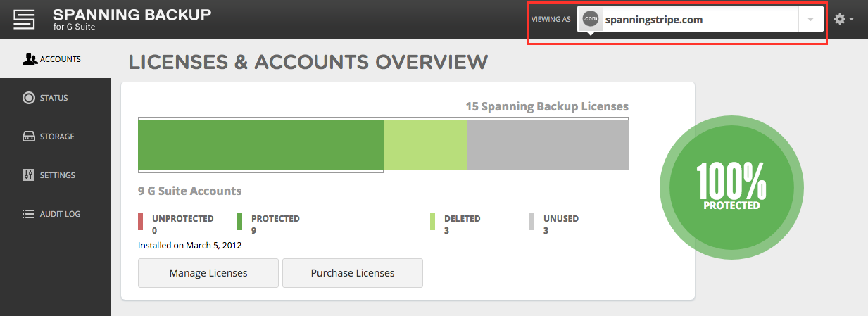Expand the Viewing As domain dropdown arrow
This screenshot has height=316, width=868.
[x=811, y=20]
